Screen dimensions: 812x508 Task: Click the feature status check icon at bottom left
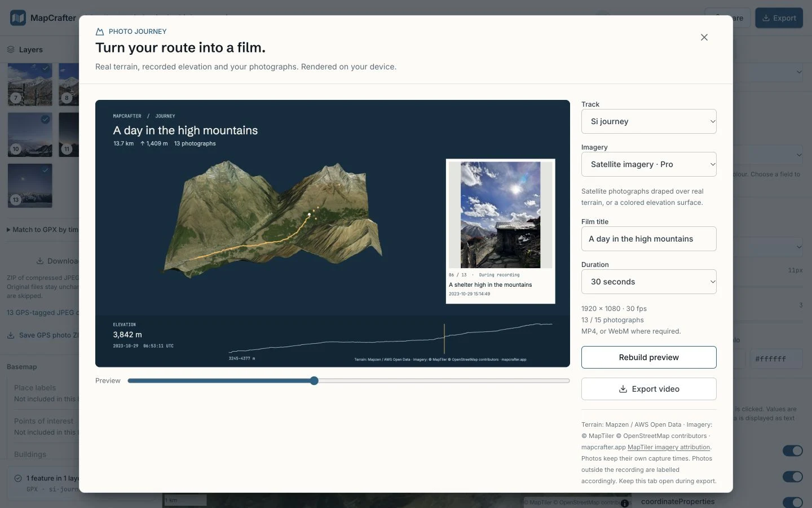click(18, 478)
